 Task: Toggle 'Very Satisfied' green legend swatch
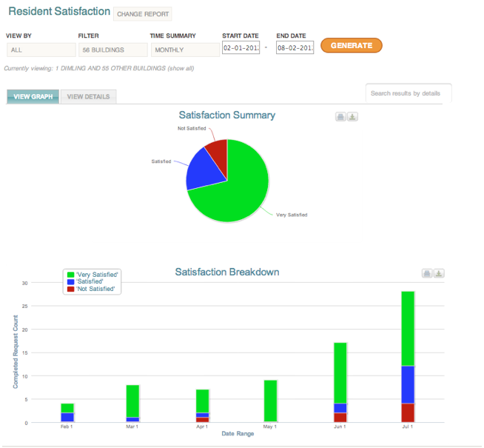tap(70, 275)
